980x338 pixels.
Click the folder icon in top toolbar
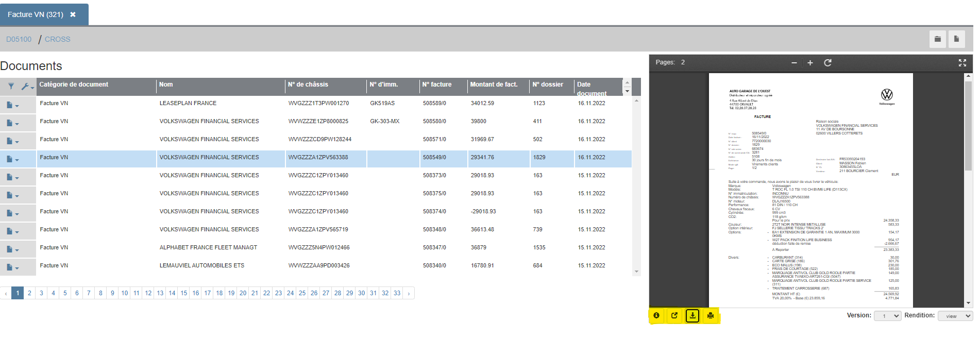(x=938, y=39)
